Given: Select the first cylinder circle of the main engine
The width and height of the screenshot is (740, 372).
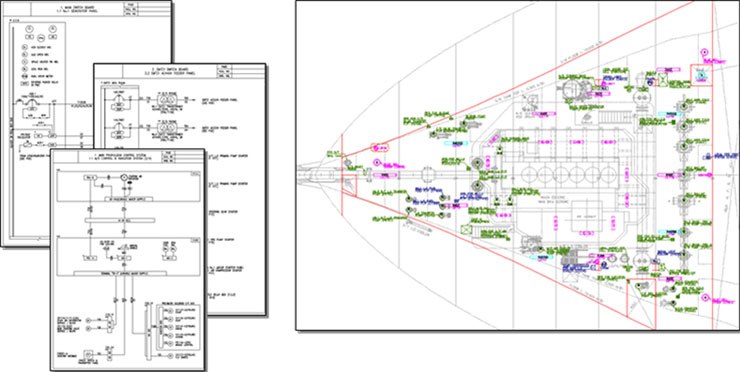Looking at the screenshot, I should 528,175.
